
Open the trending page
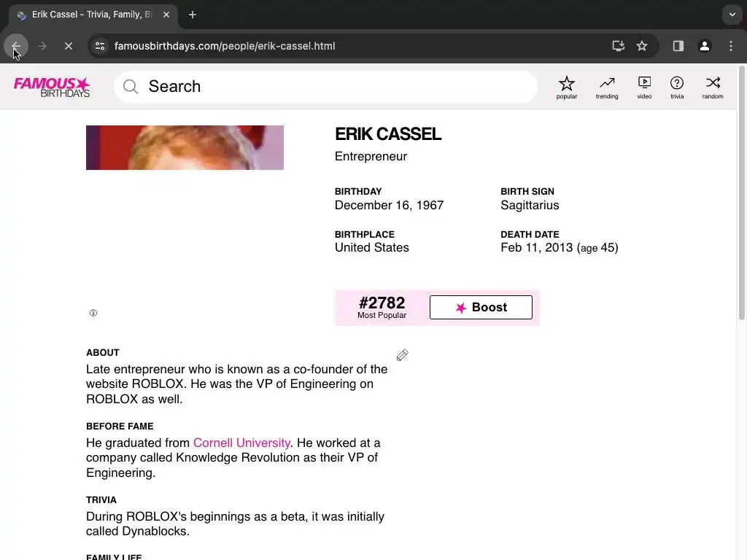pos(607,87)
